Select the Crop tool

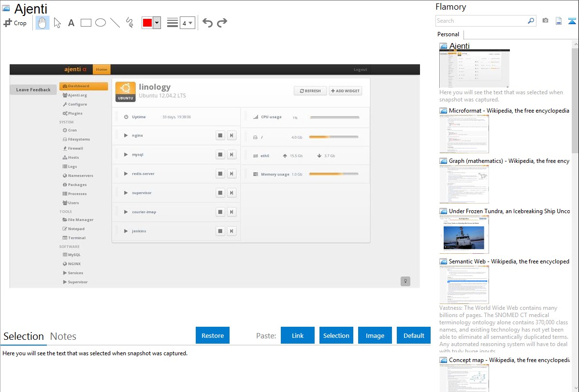(x=15, y=23)
